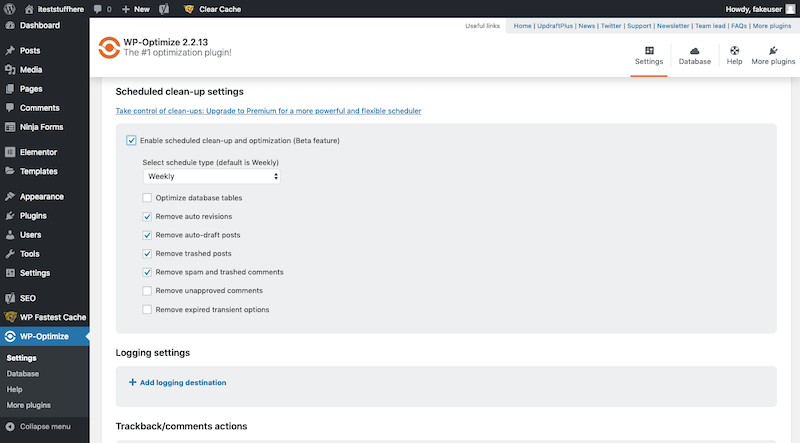The image size is (800, 443).
Task: Open the UpdraftPlus link
Action: pyautogui.click(x=555, y=26)
